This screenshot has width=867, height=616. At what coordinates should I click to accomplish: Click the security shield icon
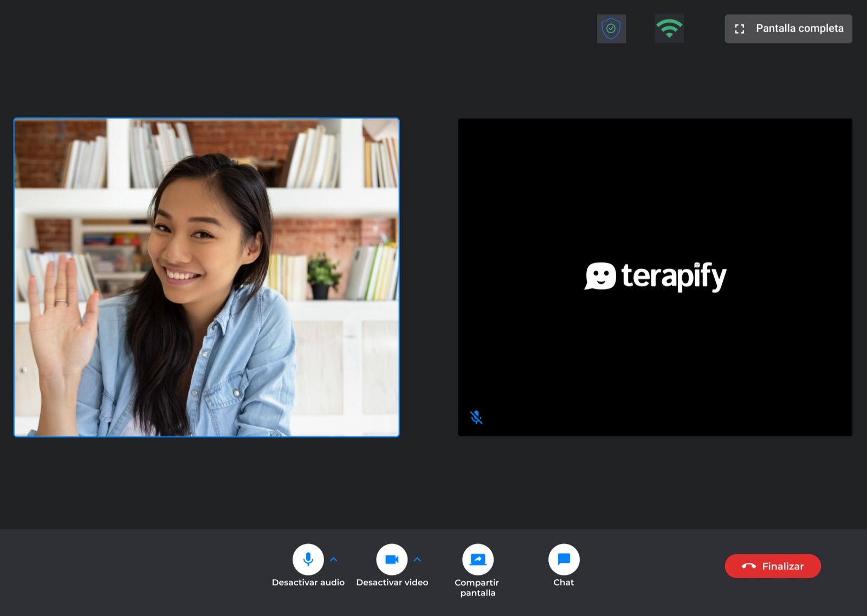click(611, 29)
